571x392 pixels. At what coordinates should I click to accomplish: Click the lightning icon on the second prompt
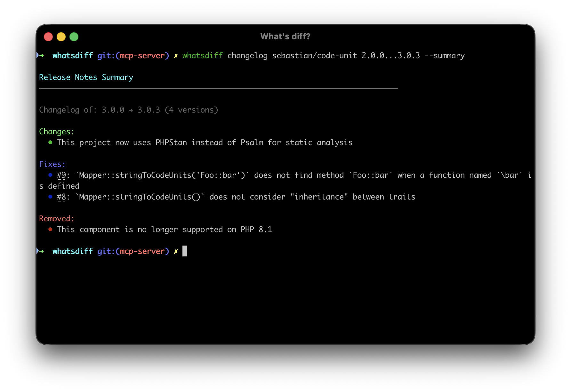pyautogui.click(x=176, y=251)
